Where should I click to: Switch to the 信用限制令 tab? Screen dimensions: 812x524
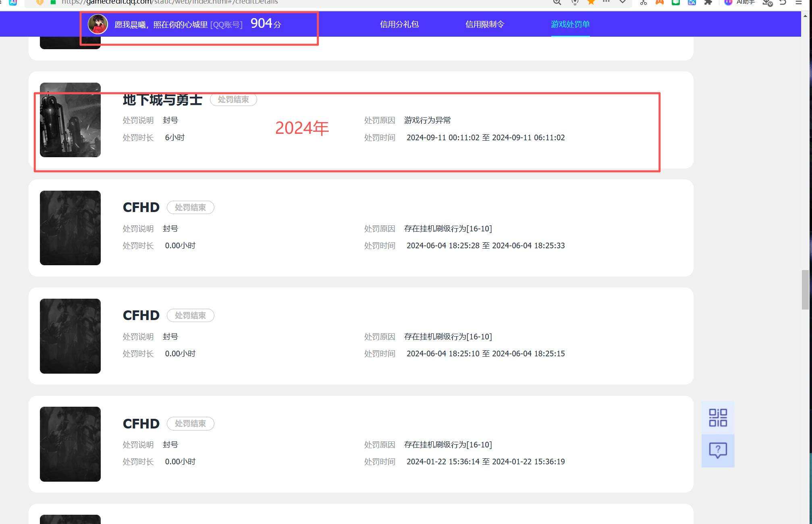(x=485, y=24)
